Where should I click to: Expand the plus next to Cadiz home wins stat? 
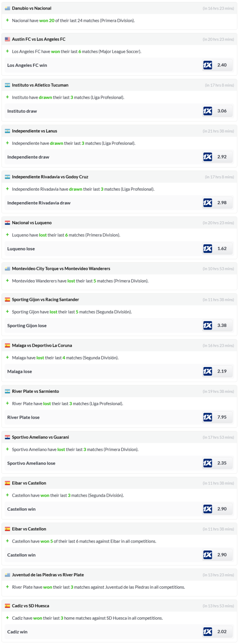7,618
